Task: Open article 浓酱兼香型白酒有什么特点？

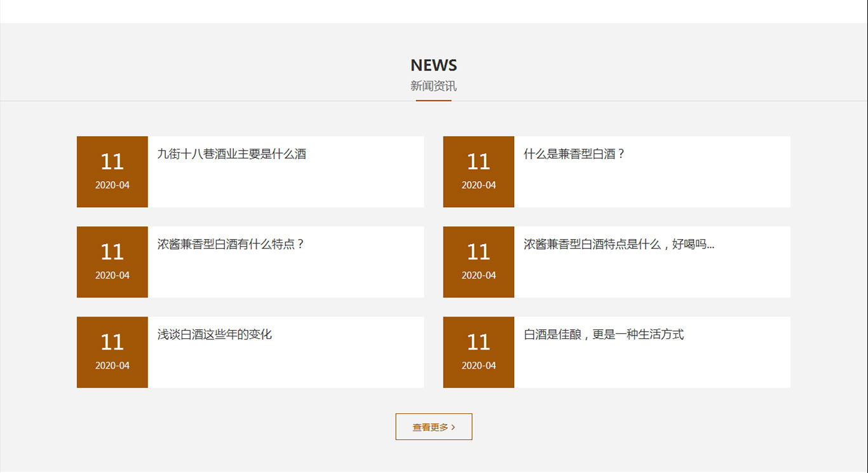Action: tap(231, 244)
